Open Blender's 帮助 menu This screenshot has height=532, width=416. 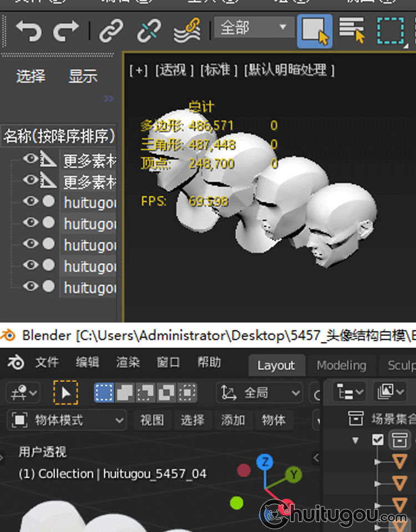[x=209, y=362]
